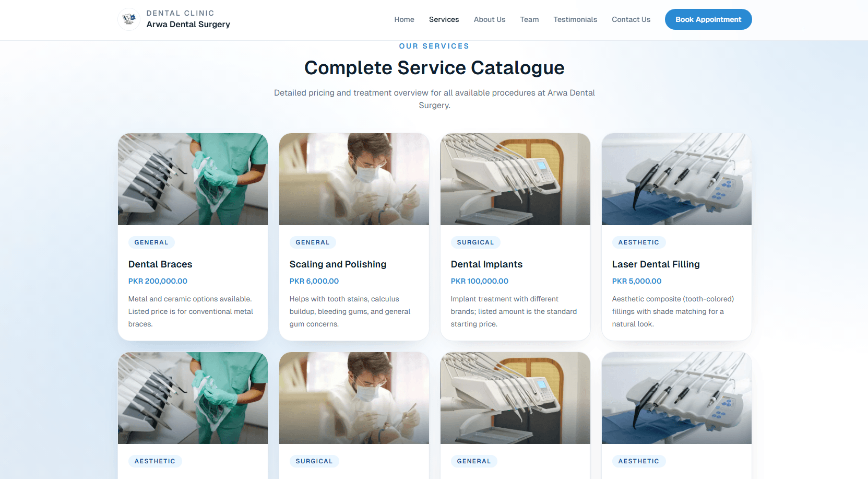Click the Dental Implants equipment photo
The height and width of the screenshot is (479, 868).
[x=515, y=179]
